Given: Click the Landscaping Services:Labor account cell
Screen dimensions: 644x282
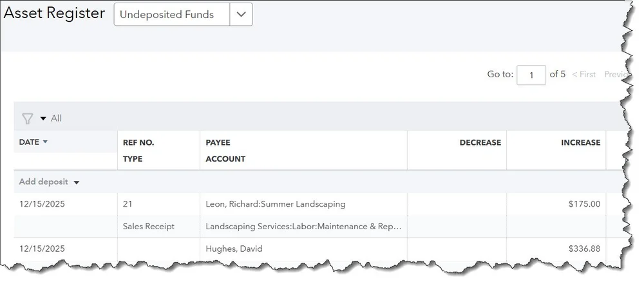Looking at the screenshot, I should click(x=303, y=226).
